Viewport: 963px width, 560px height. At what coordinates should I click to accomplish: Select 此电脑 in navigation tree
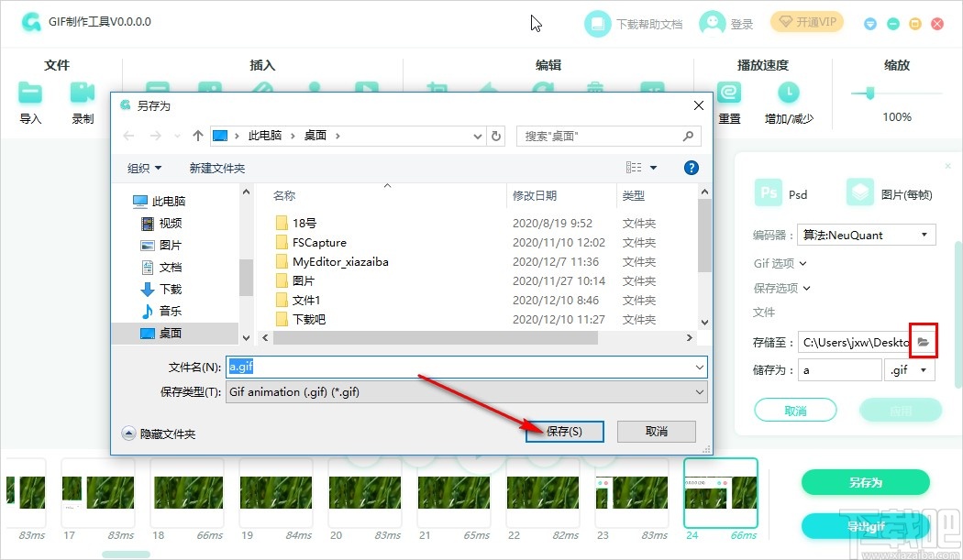coord(168,201)
